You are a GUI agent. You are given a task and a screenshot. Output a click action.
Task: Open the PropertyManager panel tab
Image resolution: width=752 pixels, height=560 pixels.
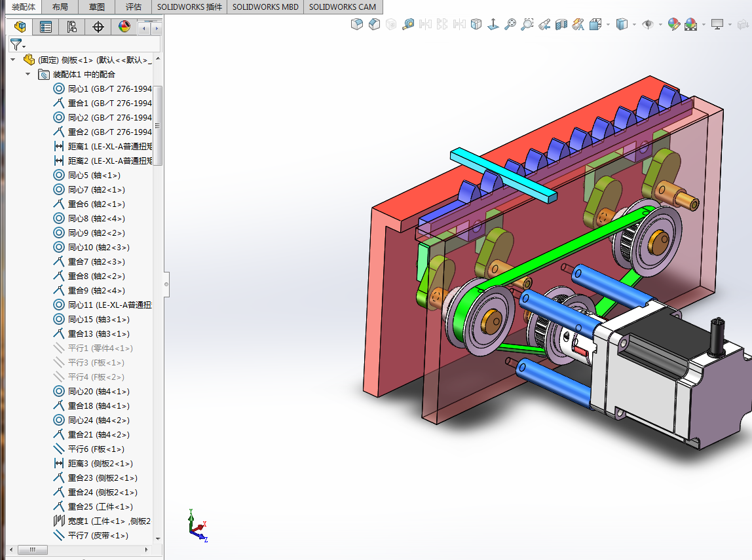tap(46, 27)
